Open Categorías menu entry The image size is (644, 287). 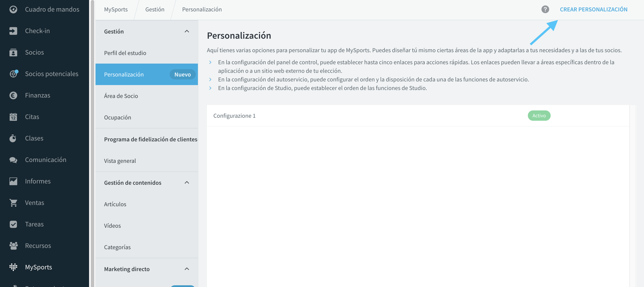click(147, 247)
